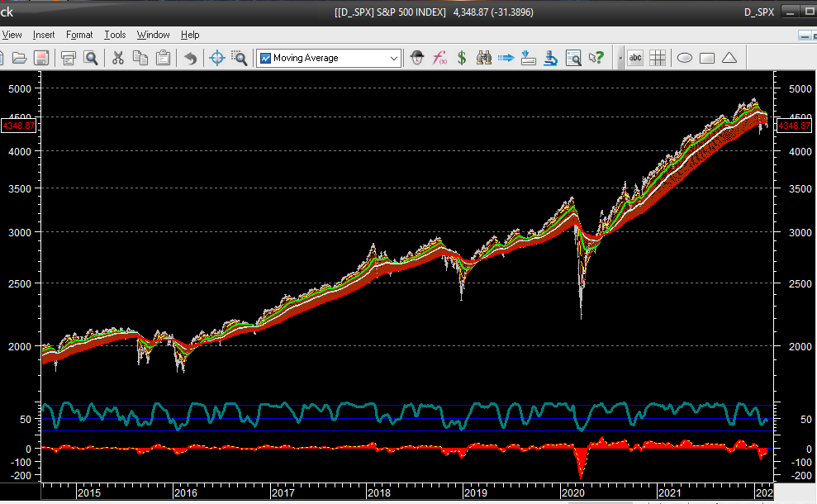
Task: Open the f(x) formula indicator builder
Action: pyautogui.click(x=441, y=58)
